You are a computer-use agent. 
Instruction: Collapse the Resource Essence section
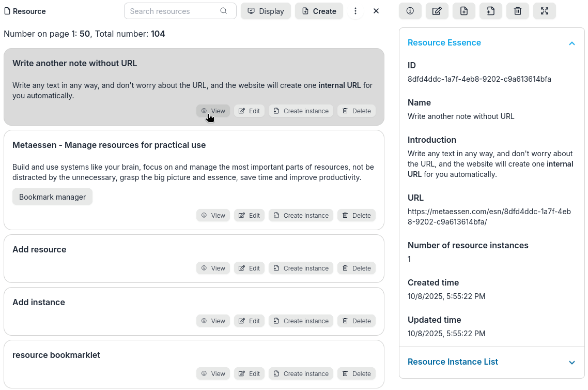tap(571, 43)
